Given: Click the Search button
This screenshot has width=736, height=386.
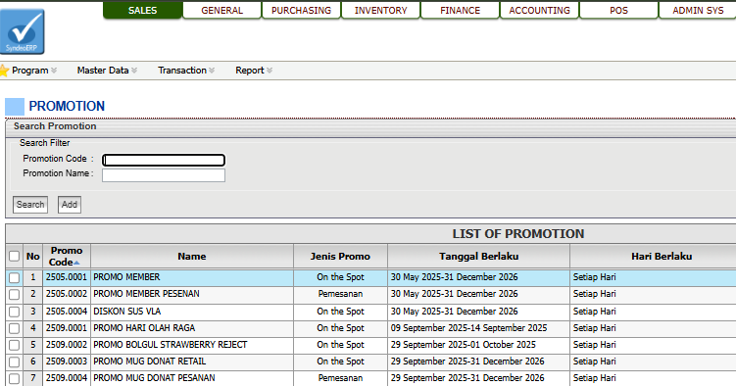Looking at the screenshot, I should click(x=31, y=205).
